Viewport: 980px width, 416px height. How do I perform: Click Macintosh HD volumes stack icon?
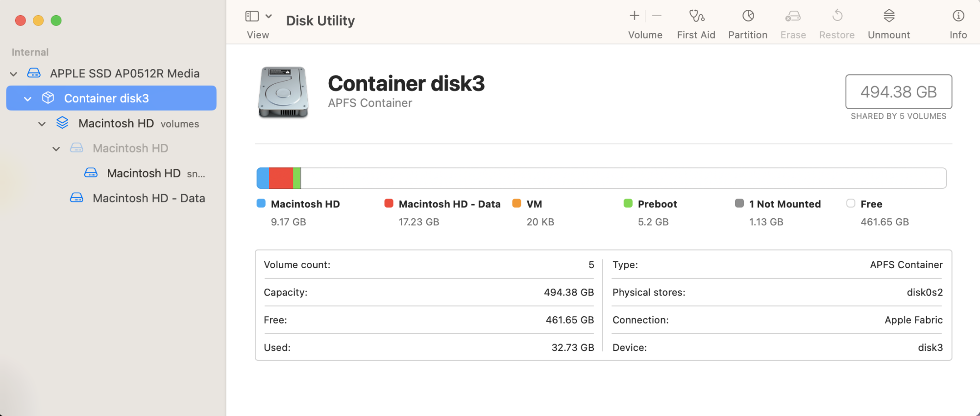tap(62, 123)
